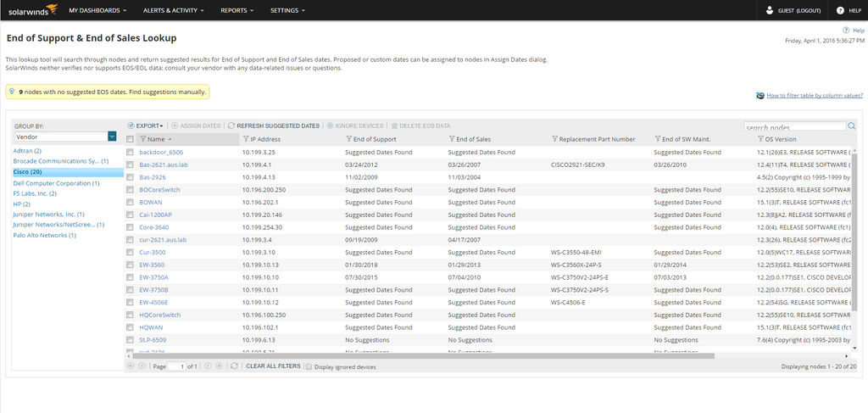
Task: Open My Dashboards menu
Action: tap(97, 10)
